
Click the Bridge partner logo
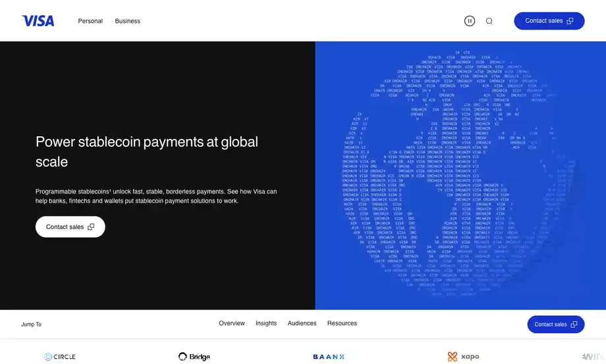click(194, 357)
